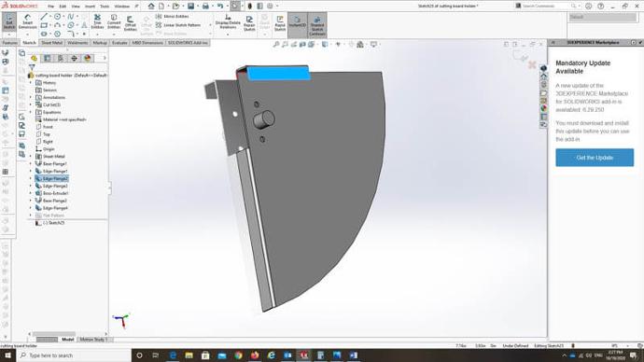Toggle Exit Sketch mode
Screen dimensions: 644x362
pyautogui.click(x=9, y=21)
